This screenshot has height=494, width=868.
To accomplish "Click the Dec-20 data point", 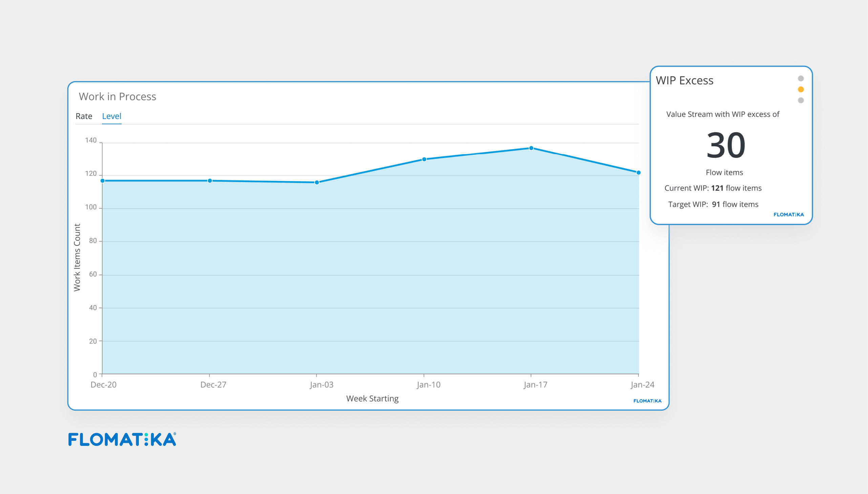I will click(x=102, y=181).
